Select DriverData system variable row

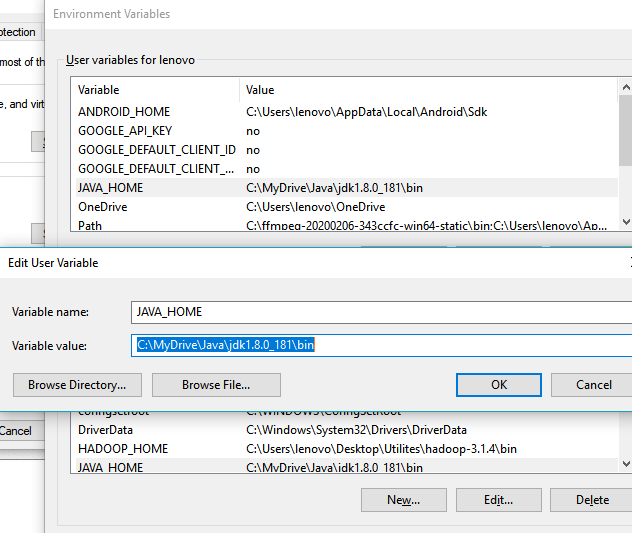tap(347, 430)
